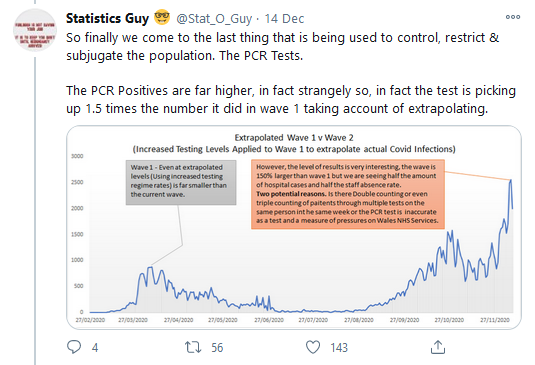Open the share upload icon

pyautogui.click(x=438, y=347)
